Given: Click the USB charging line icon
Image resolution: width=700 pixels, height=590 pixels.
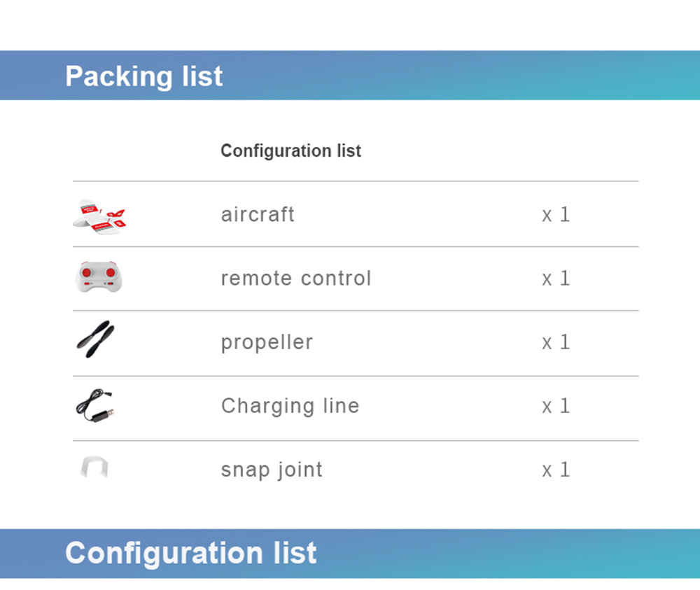Looking at the screenshot, I should [x=97, y=406].
